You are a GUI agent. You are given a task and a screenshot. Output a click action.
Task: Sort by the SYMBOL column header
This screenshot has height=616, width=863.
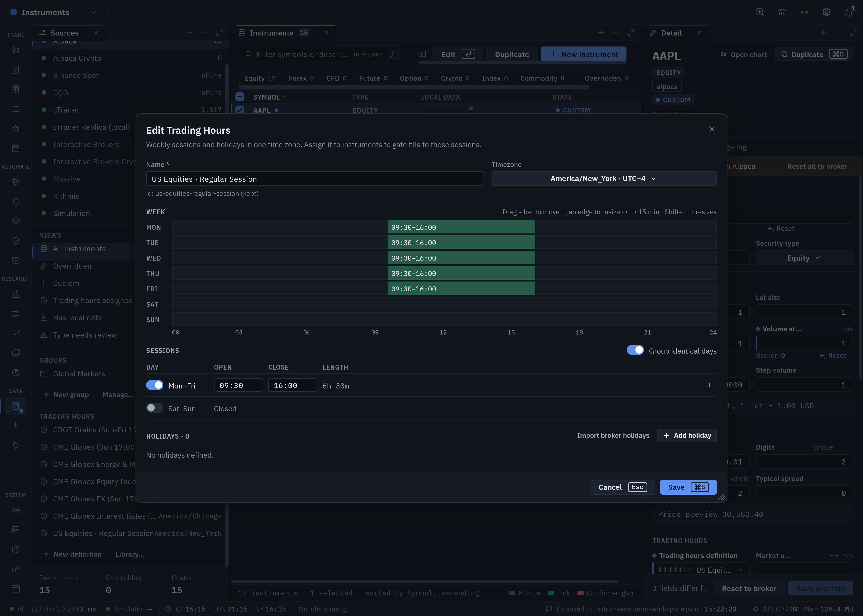[269, 97]
